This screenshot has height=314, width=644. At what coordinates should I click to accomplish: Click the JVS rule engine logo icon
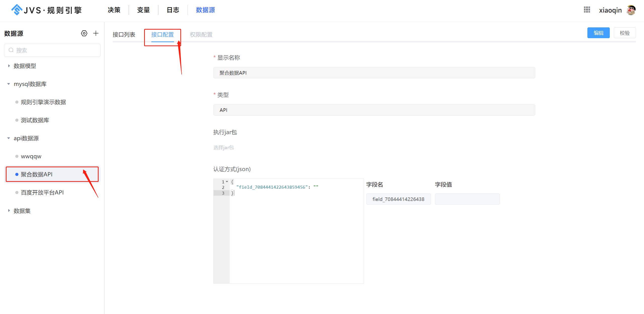click(17, 10)
